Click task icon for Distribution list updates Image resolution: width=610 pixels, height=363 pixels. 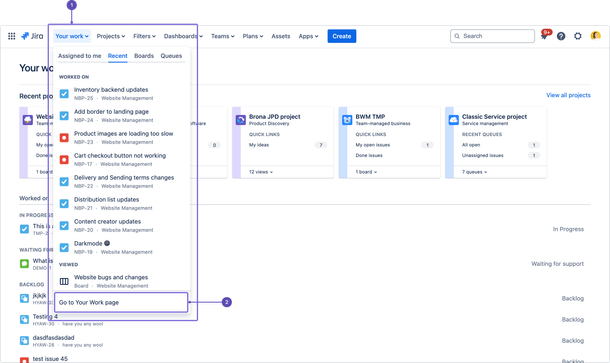[x=64, y=203]
